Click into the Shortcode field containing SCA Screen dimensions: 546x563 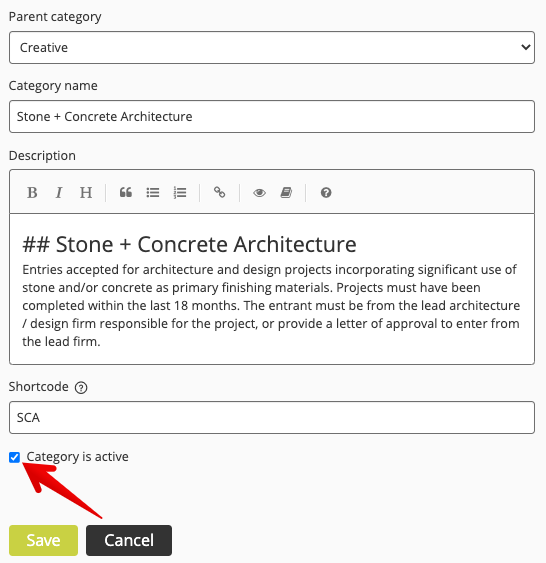pos(272,418)
